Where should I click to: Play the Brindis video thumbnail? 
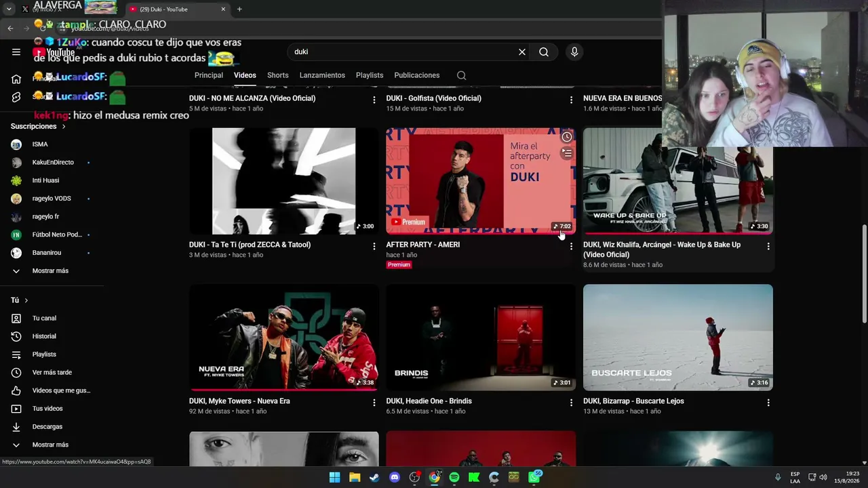[x=481, y=338]
